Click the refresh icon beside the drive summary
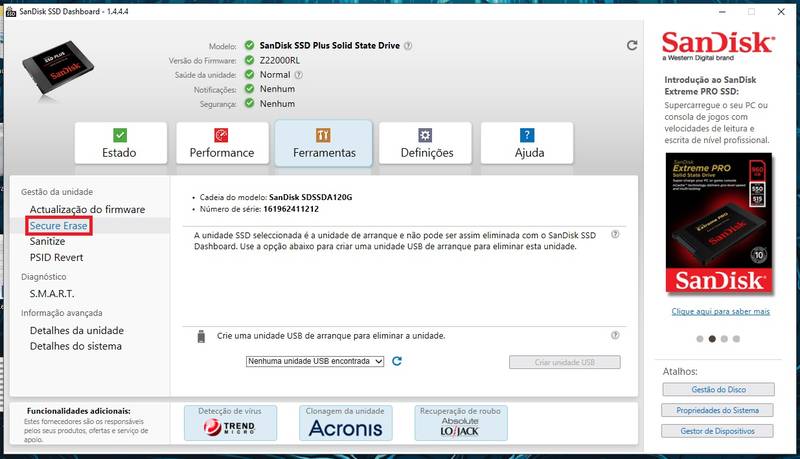The width and height of the screenshot is (800, 459). tap(632, 45)
